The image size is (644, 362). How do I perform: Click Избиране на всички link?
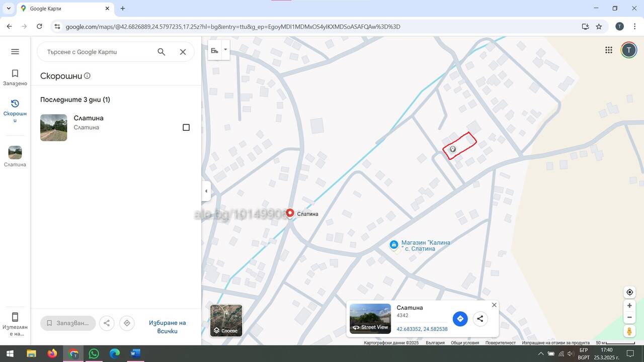pos(168,327)
